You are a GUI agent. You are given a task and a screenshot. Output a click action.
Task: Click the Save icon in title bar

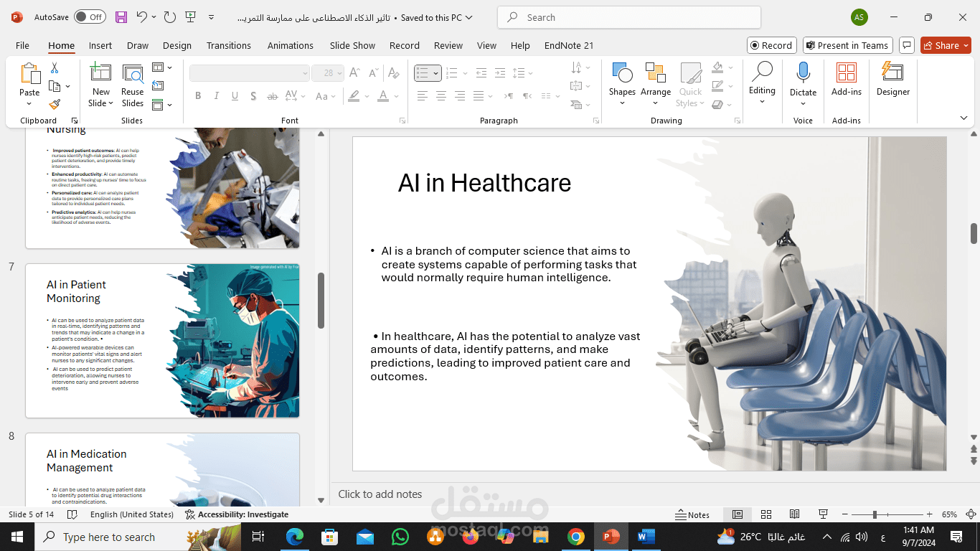(x=121, y=17)
